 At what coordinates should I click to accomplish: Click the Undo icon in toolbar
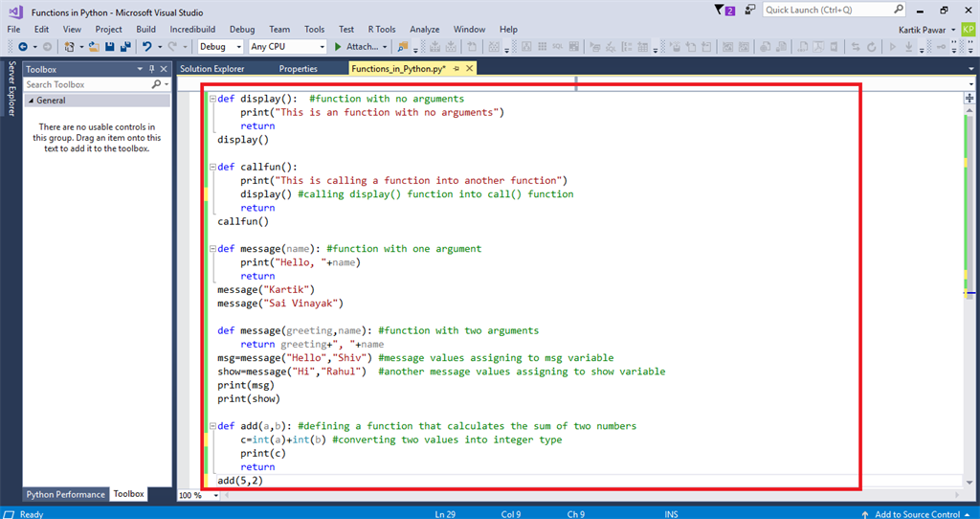tap(147, 46)
